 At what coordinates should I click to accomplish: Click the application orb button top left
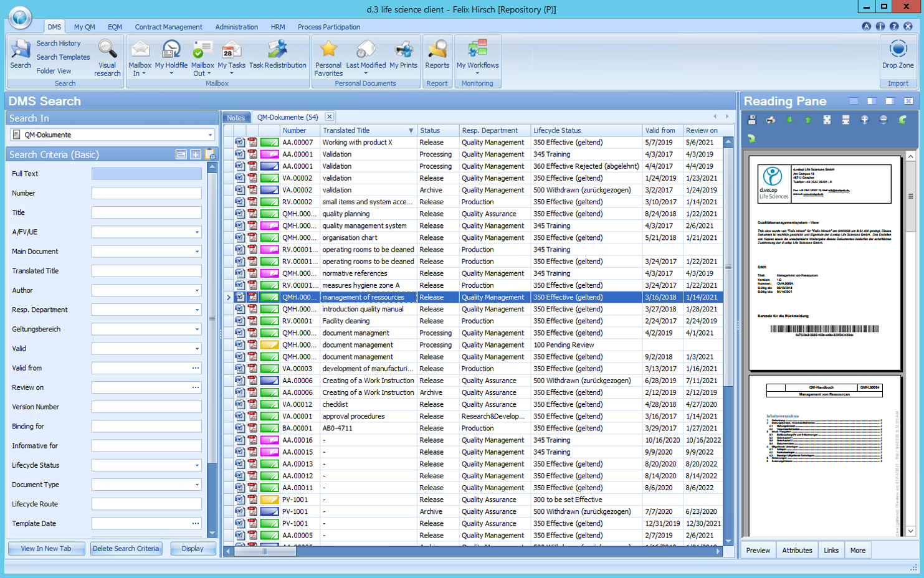click(x=20, y=17)
